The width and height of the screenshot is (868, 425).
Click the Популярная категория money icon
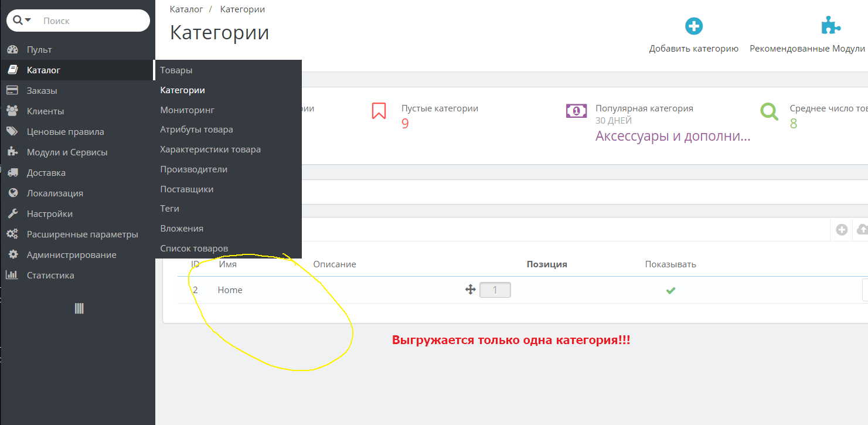click(576, 110)
